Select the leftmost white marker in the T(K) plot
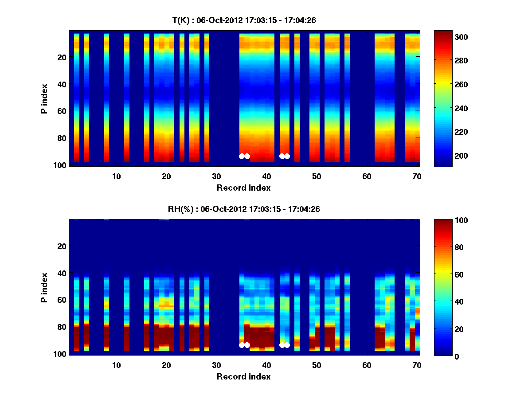This screenshot has height=399, width=532. [242, 156]
